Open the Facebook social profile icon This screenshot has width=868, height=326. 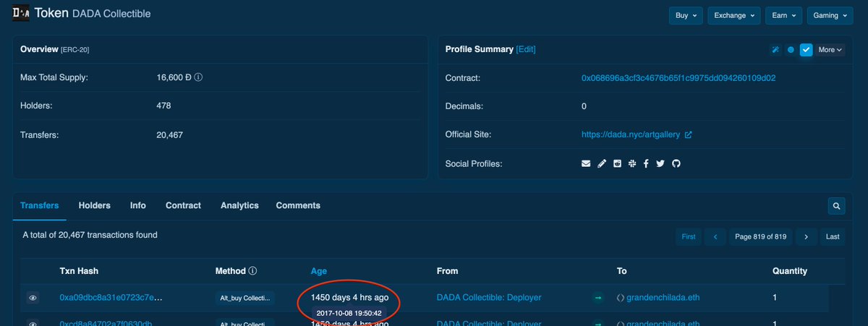coord(646,164)
